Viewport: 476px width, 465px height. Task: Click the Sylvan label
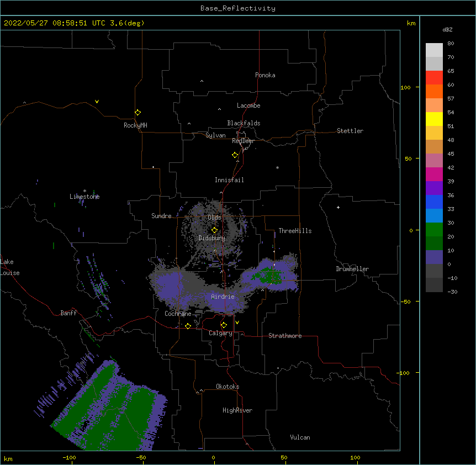click(215, 135)
